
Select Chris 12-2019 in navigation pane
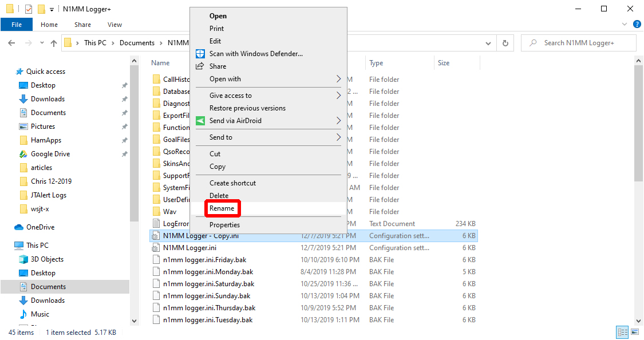point(52,181)
